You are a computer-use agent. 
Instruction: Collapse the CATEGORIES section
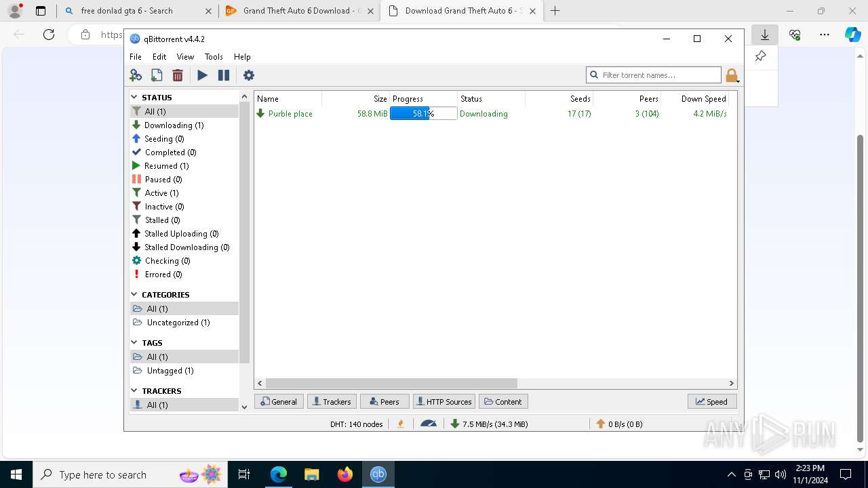(x=134, y=294)
